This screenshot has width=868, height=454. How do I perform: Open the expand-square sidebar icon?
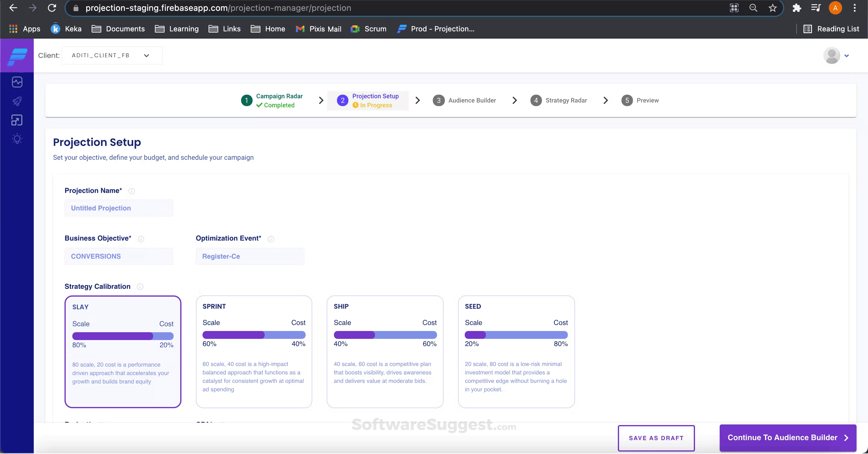point(17,120)
